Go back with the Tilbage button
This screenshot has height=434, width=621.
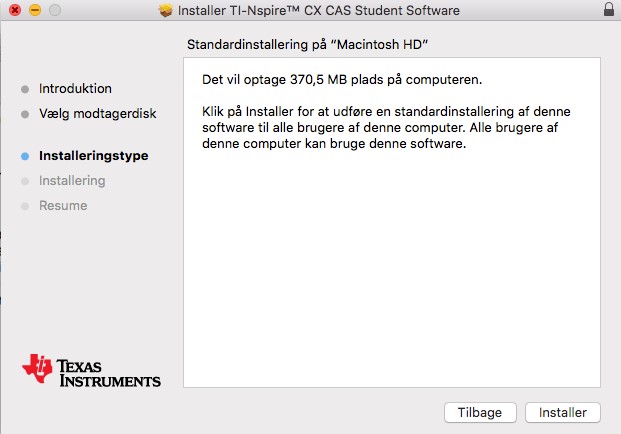(x=480, y=413)
